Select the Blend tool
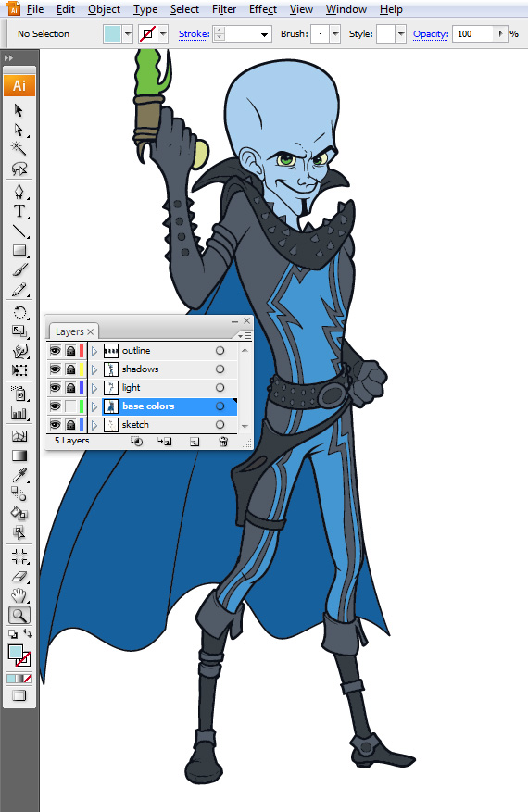The width and height of the screenshot is (528, 812). [19, 493]
